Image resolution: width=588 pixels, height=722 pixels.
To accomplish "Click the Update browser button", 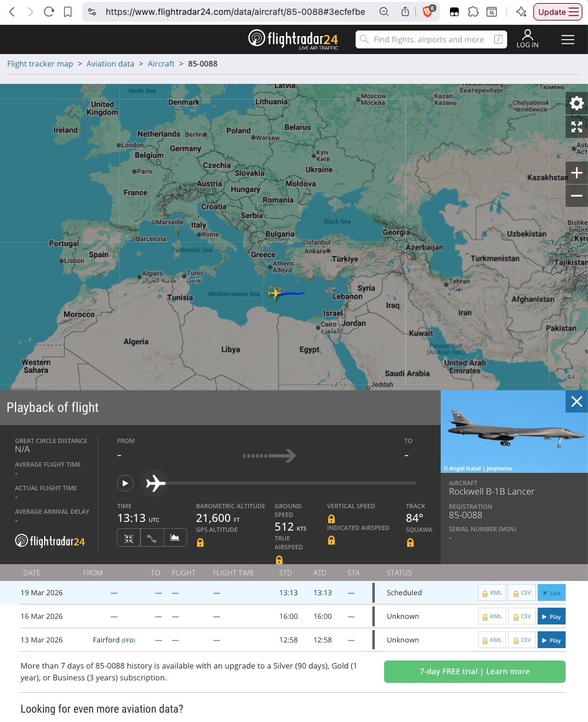I will pos(557,12).
